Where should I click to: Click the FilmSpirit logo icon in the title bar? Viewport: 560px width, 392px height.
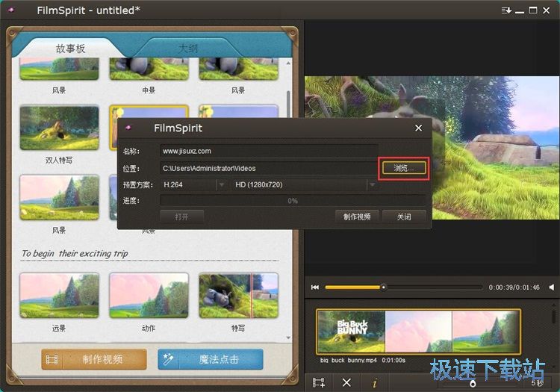pos(11,10)
